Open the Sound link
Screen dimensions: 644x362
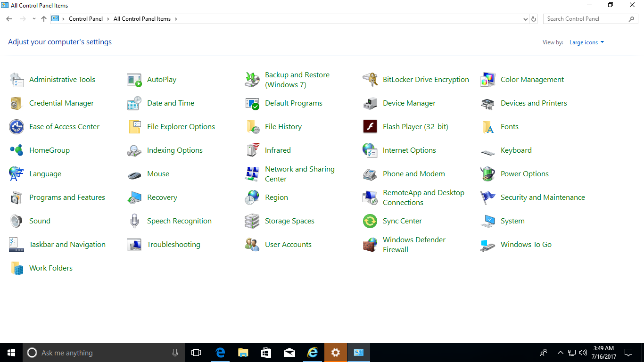40,221
